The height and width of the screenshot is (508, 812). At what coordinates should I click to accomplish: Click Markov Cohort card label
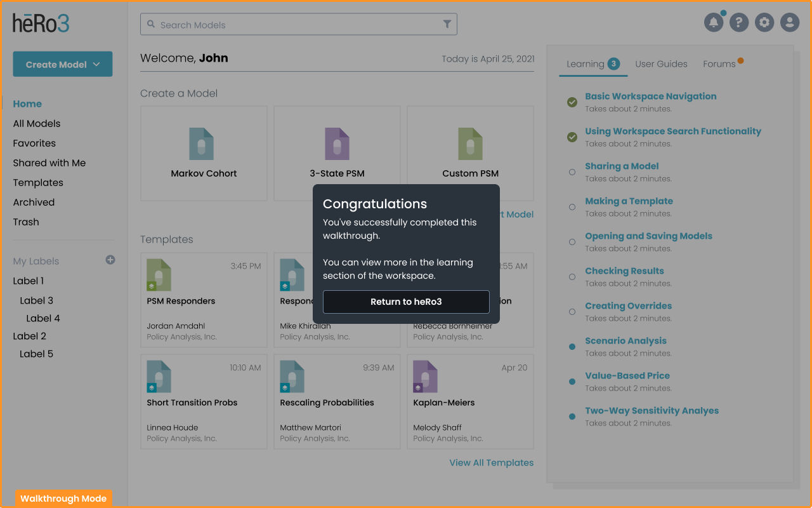[x=204, y=173]
